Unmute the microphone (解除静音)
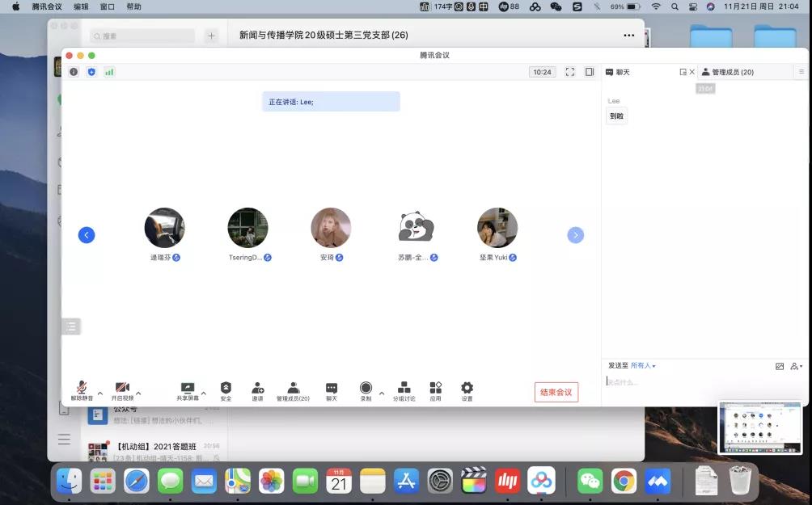 click(x=82, y=390)
